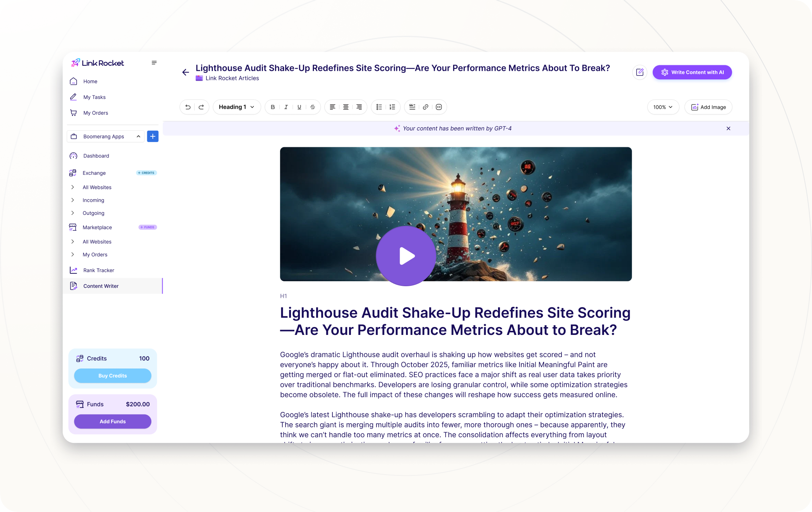
Task: Click Write Content with AI button
Action: click(692, 72)
